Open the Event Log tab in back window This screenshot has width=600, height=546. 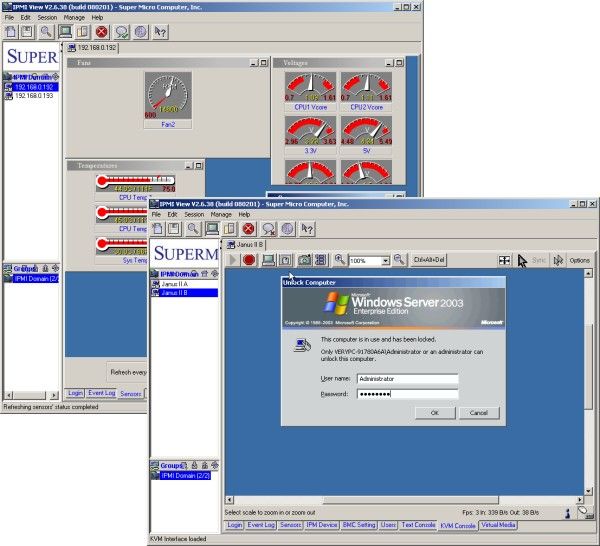101,393
